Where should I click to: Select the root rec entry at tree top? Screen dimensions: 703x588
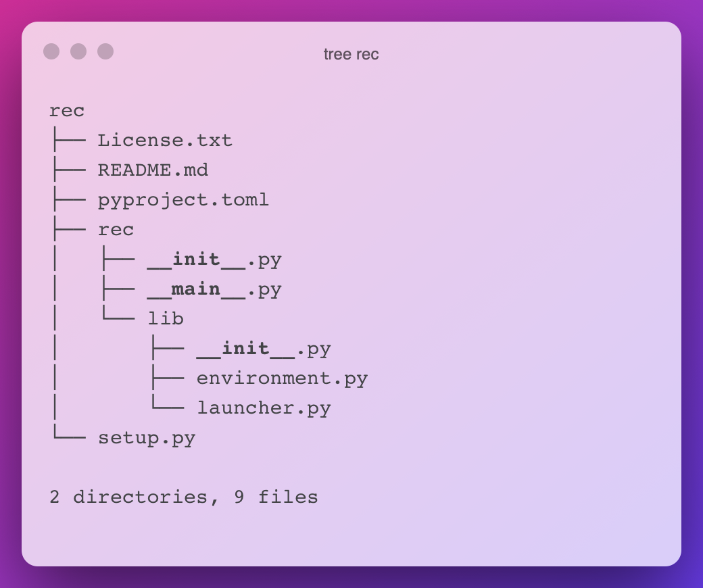click(x=67, y=111)
